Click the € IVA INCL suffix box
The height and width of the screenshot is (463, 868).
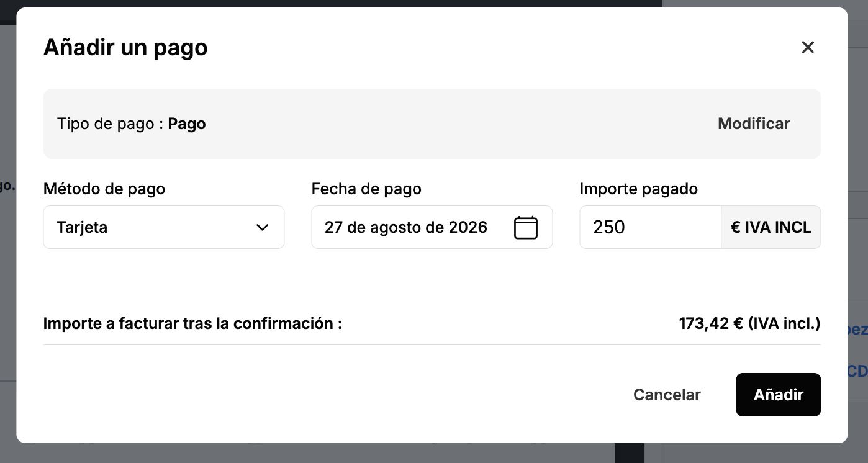771,227
